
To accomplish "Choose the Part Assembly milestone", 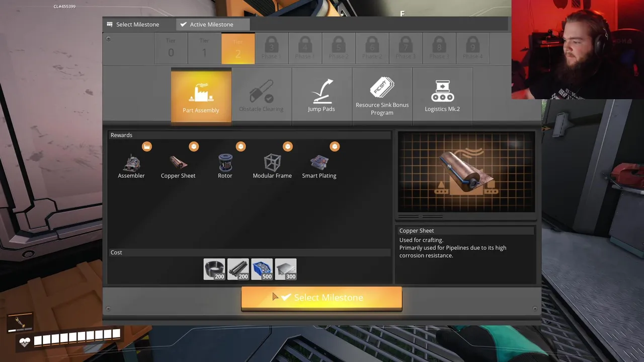I will click(201, 96).
